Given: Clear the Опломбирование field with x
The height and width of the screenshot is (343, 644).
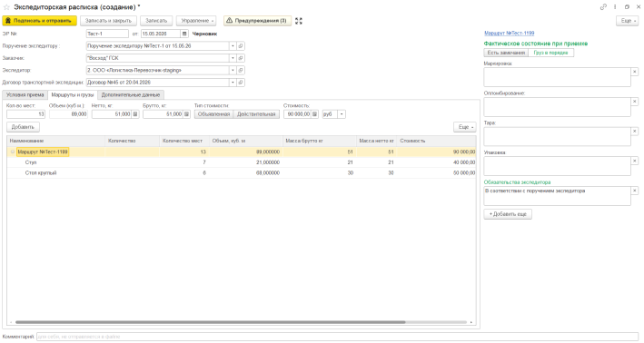Looking at the screenshot, I should [635, 102].
